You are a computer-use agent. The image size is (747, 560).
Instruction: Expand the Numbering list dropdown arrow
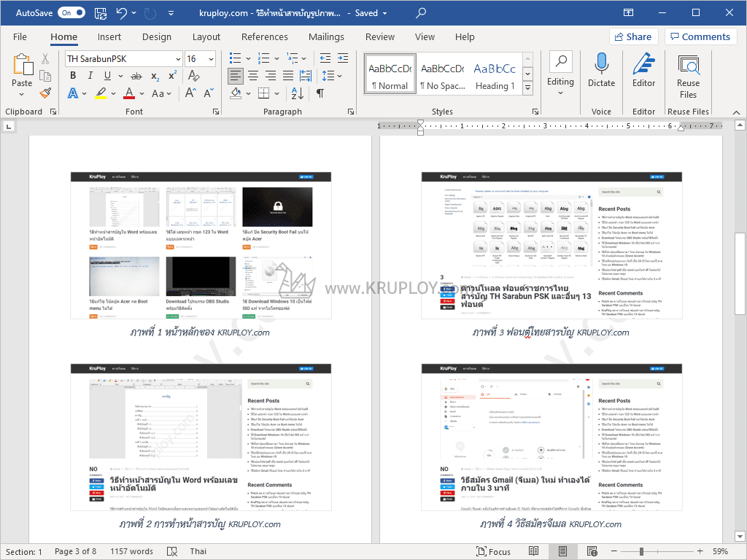point(276,58)
